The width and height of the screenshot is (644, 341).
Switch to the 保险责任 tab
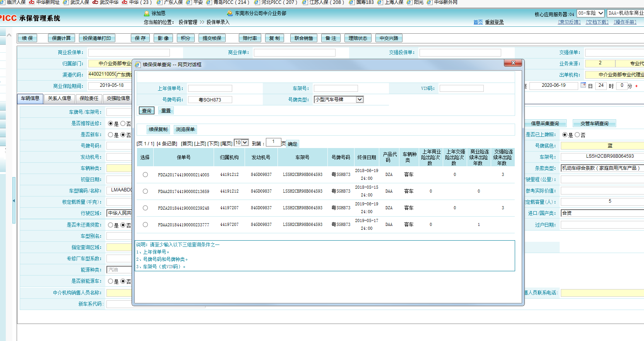89,98
